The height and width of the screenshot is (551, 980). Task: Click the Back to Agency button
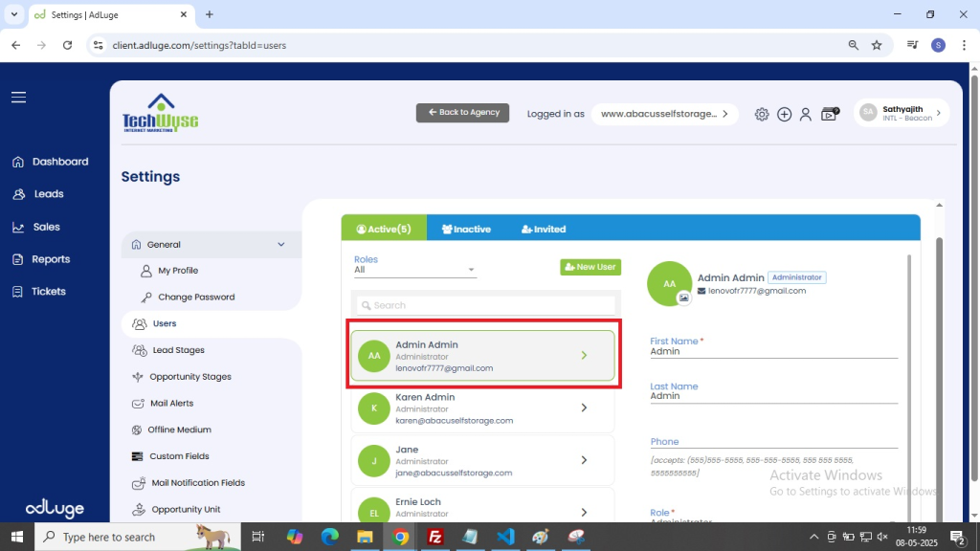[x=462, y=113]
